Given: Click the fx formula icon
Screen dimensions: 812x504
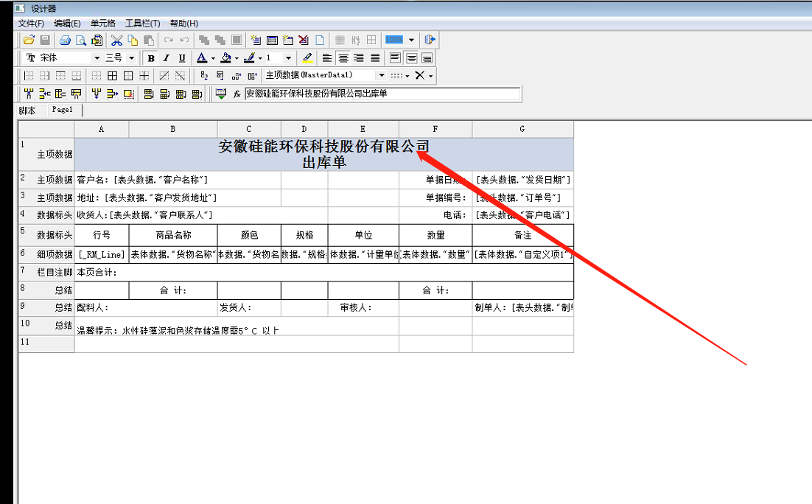Looking at the screenshot, I should pos(237,94).
